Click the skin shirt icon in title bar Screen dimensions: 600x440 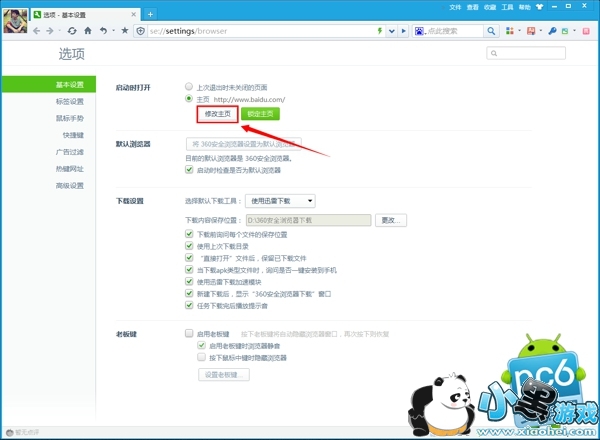tap(540, 7)
